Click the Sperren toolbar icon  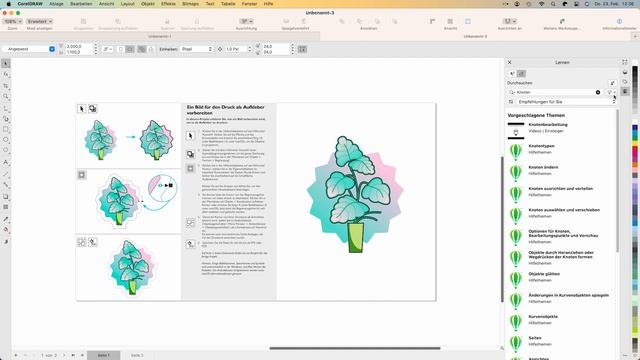167,21
